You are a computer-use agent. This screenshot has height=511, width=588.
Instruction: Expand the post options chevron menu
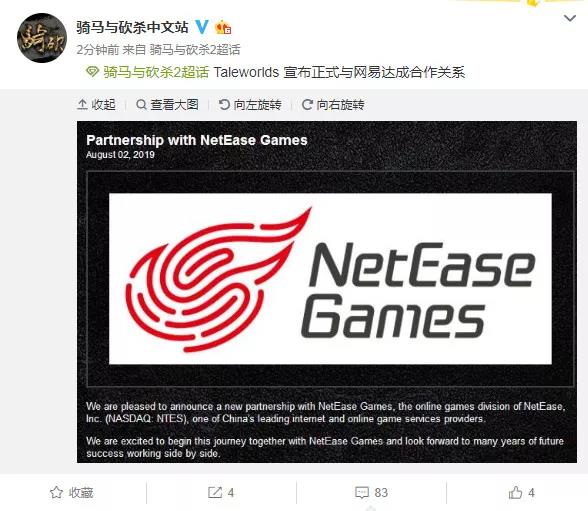pyautogui.click(x=570, y=18)
